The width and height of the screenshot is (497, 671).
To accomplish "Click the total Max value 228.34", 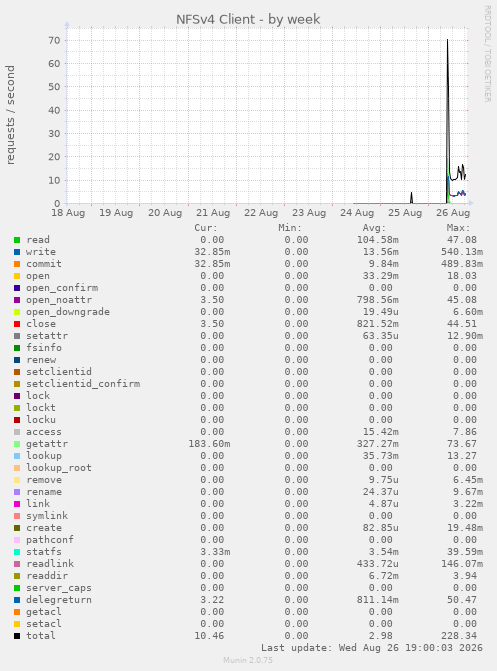I will pos(462,636).
